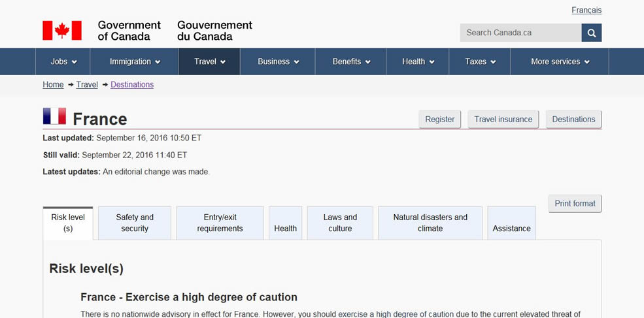The height and width of the screenshot is (318, 644).
Task: Click the Latest updates editorial note
Action: (126, 172)
